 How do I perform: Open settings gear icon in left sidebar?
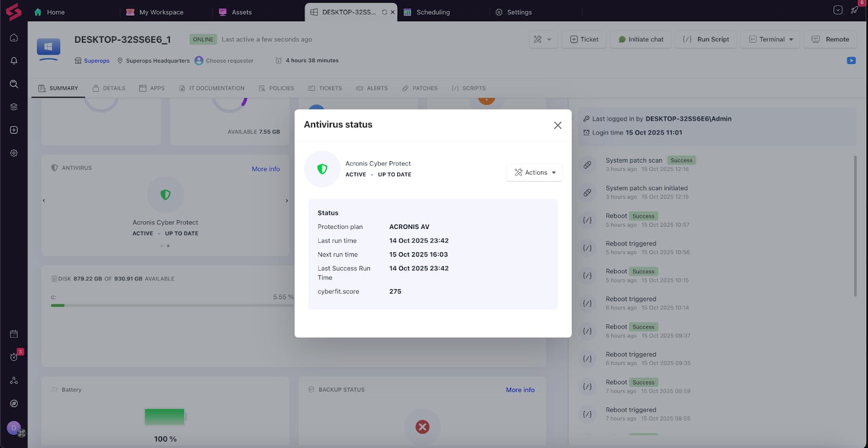[14, 153]
